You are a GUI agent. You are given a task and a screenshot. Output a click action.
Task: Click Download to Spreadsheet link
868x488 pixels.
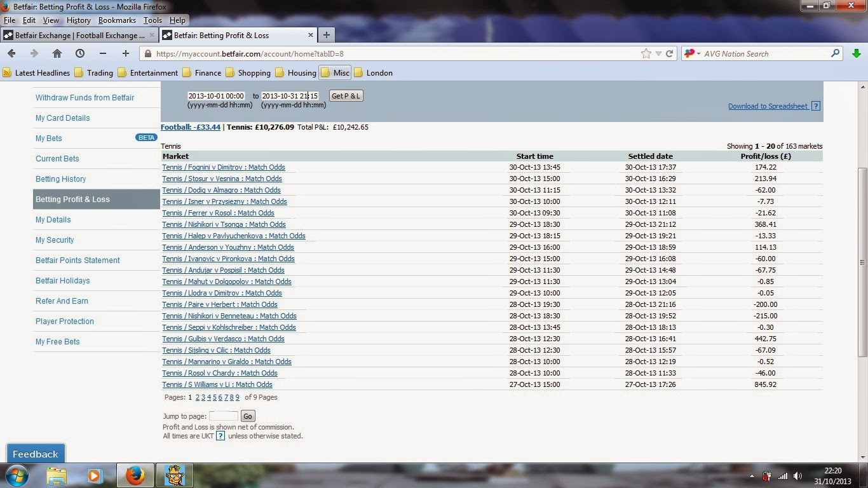point(768,106)
